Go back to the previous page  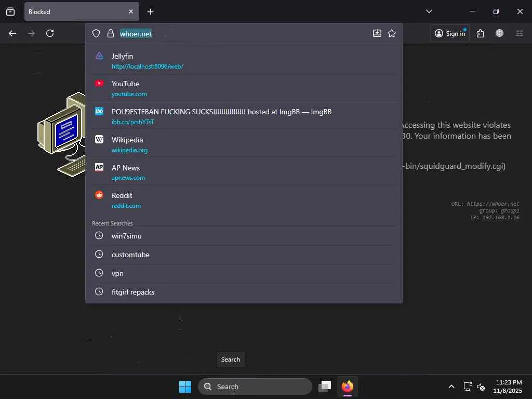[x=12, y=33]
